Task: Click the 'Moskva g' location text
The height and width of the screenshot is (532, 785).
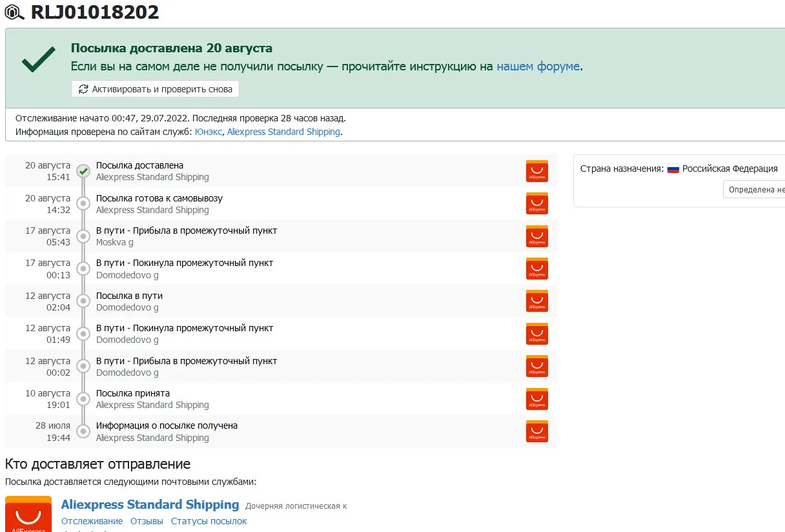Action: point(115,242)
